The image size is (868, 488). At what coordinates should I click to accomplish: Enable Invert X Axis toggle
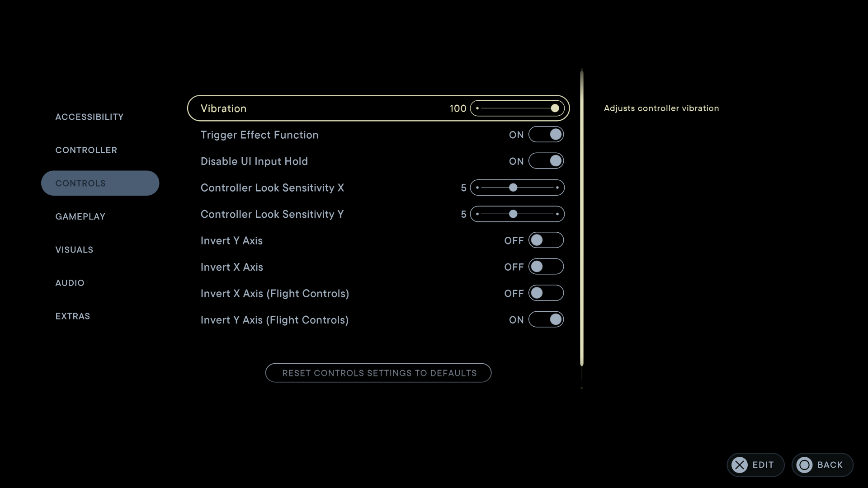[546, 266]
